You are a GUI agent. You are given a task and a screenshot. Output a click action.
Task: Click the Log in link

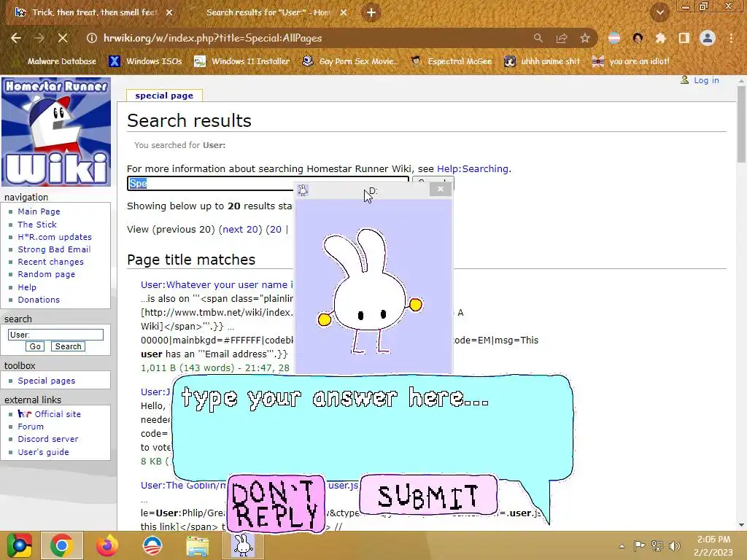click(x=706, y=80)
